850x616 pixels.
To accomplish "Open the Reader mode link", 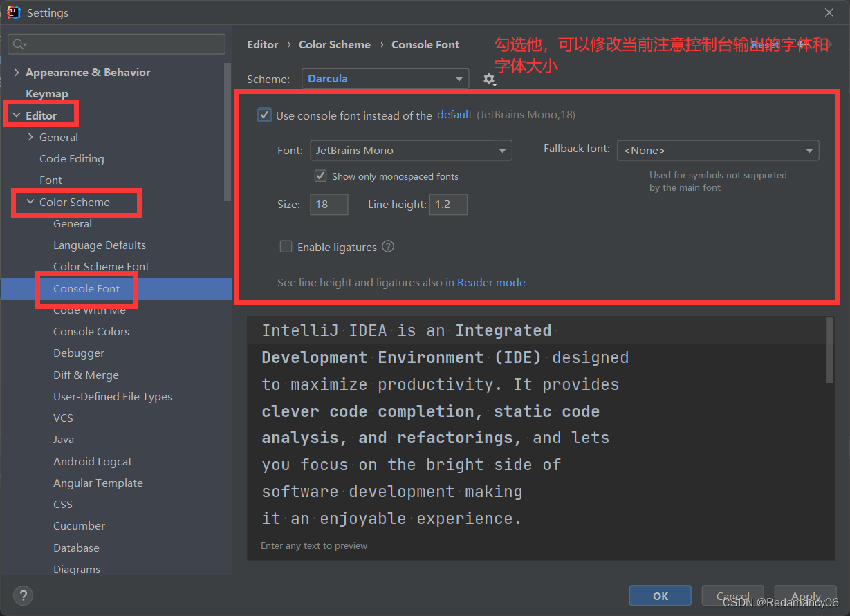I will click(x=491, y=282).
